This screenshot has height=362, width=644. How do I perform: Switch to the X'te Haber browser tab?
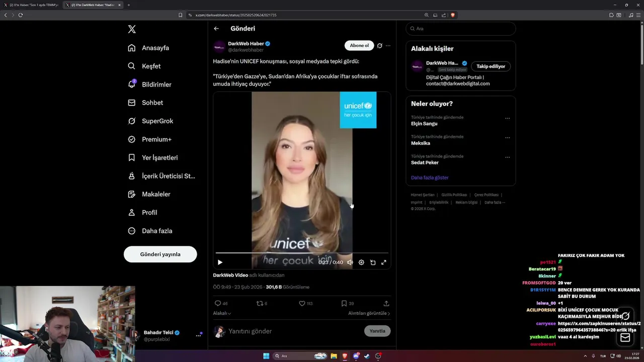coord(31,5)
